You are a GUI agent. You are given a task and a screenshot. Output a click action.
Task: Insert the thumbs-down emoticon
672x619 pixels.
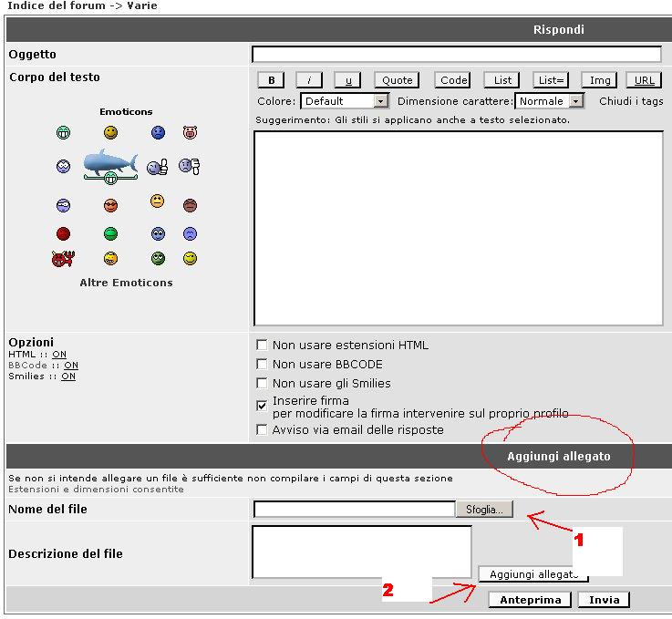coord(189,166)
